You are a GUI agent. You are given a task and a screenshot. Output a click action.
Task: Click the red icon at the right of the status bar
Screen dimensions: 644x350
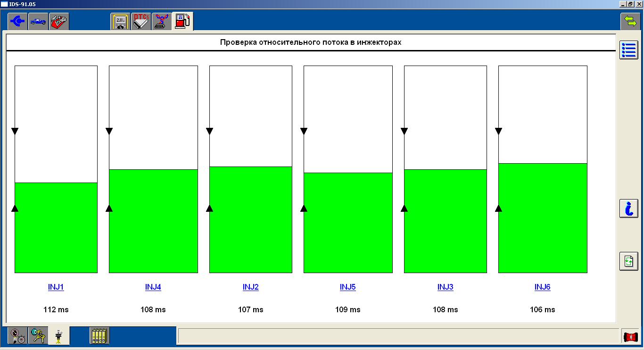630,337
